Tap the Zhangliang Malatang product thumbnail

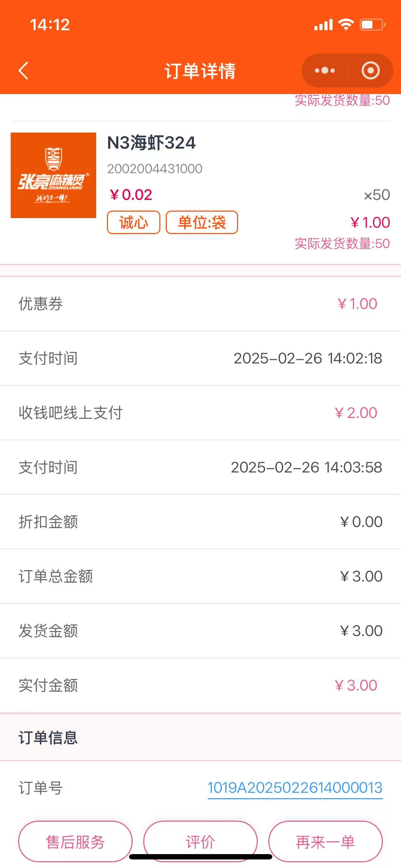coord(53,175)
